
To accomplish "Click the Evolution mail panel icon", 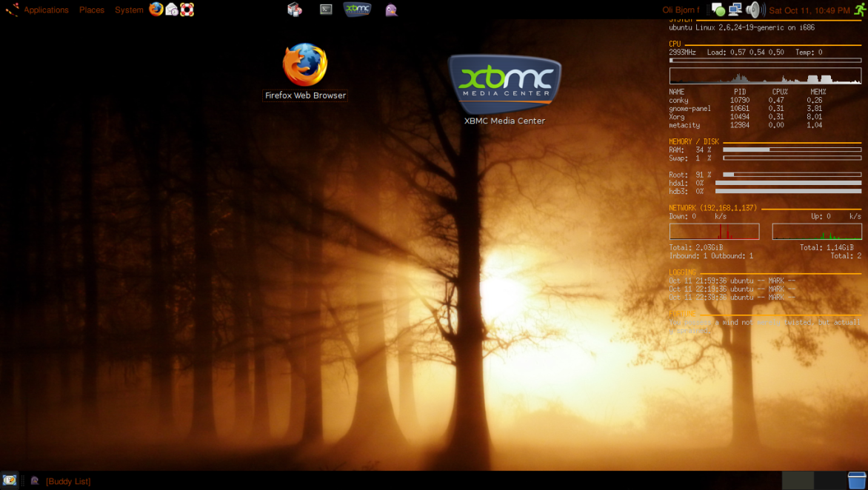I will pyautogui.click(x=172, y=10).
